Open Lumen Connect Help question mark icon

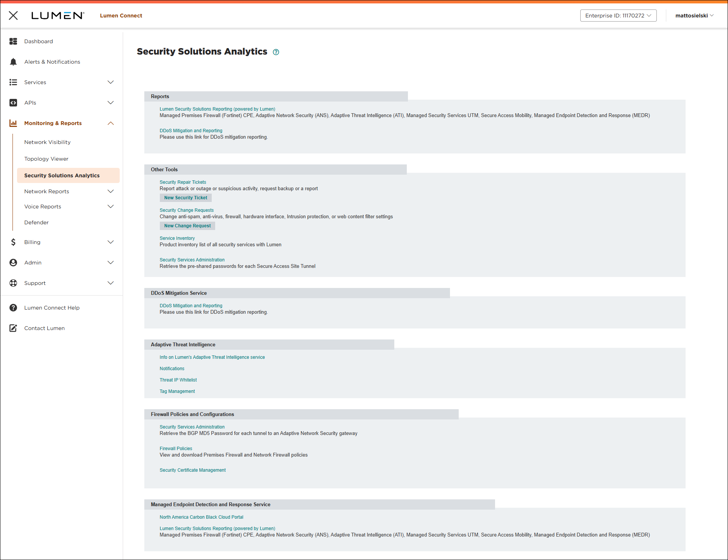pyautogui.click(x=13, y=307)
